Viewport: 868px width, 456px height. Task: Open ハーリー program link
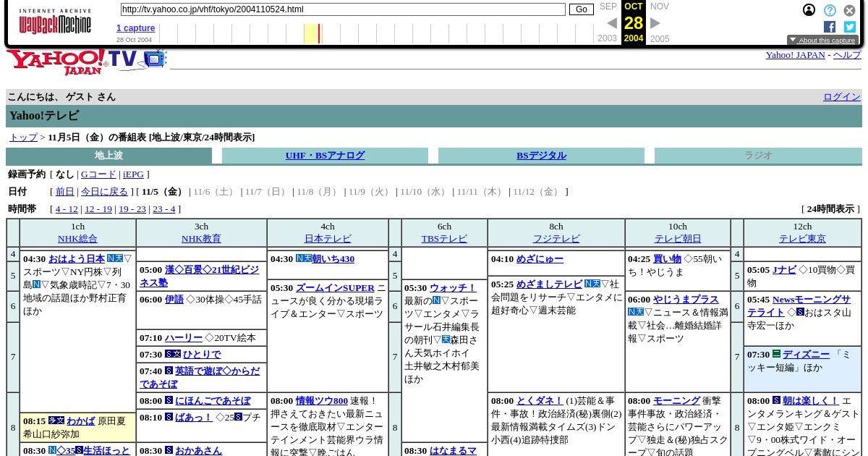pyautogui.click(x=184, y=338)
